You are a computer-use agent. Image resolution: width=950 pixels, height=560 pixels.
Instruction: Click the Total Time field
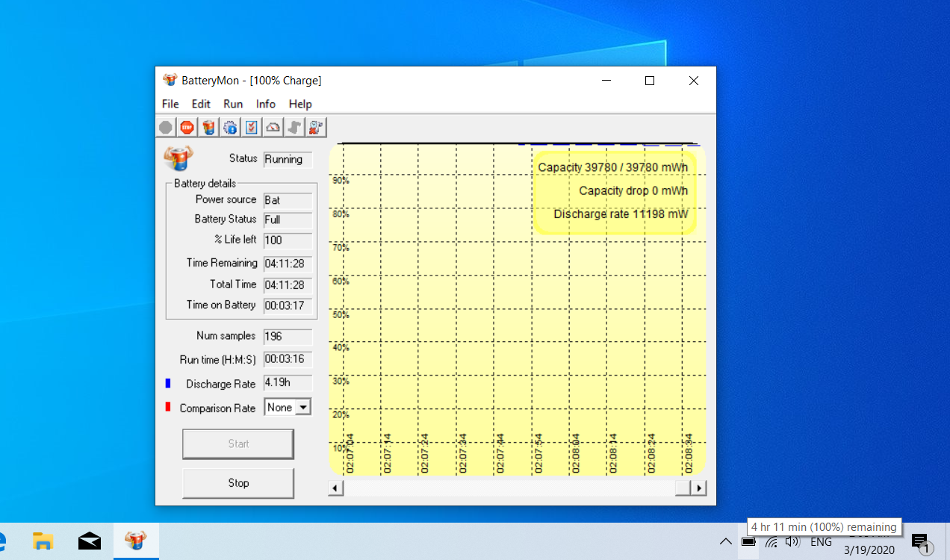pos(288,285)
